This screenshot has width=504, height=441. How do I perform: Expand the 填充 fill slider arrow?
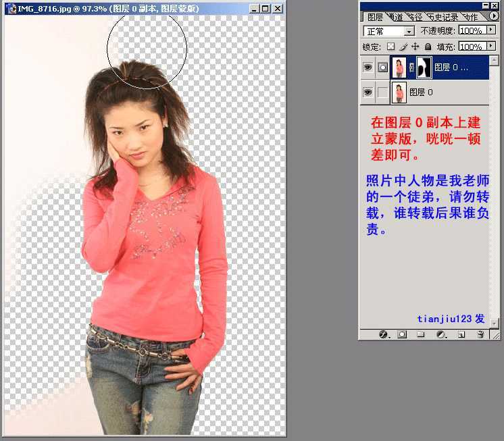coord(490,47)
